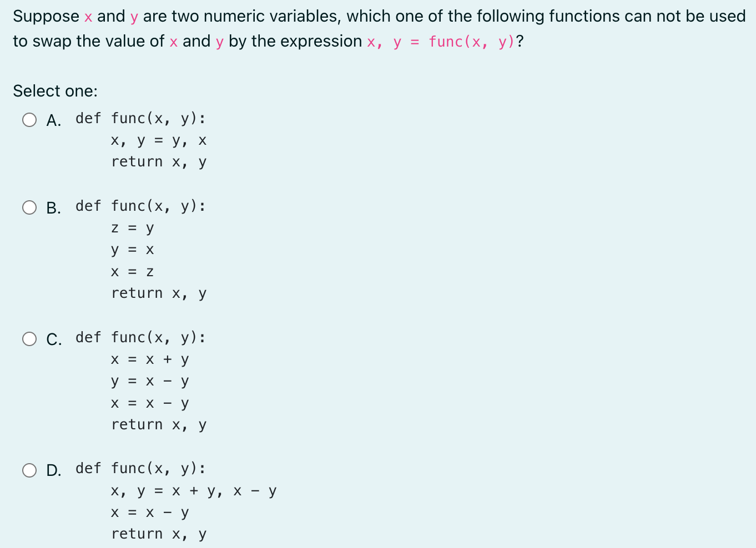
Task: Click the 'return x, y' line in option D
Action: click(x=159, y=534)
